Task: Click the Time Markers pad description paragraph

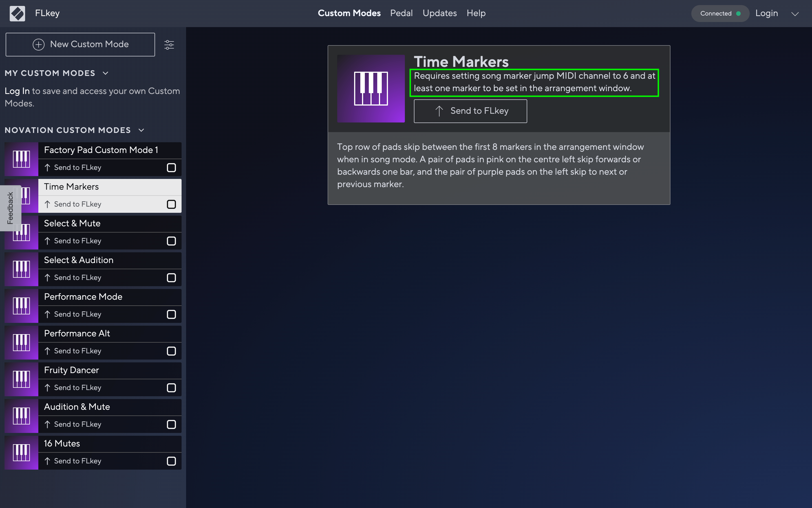Action: coord(490,166)
